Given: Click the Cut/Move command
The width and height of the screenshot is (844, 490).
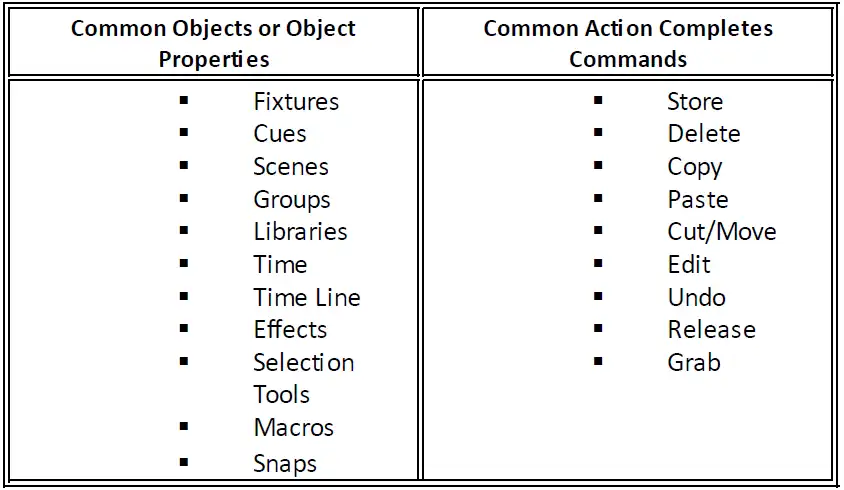Looking at the screenshot, I should [x=722, y=232].
